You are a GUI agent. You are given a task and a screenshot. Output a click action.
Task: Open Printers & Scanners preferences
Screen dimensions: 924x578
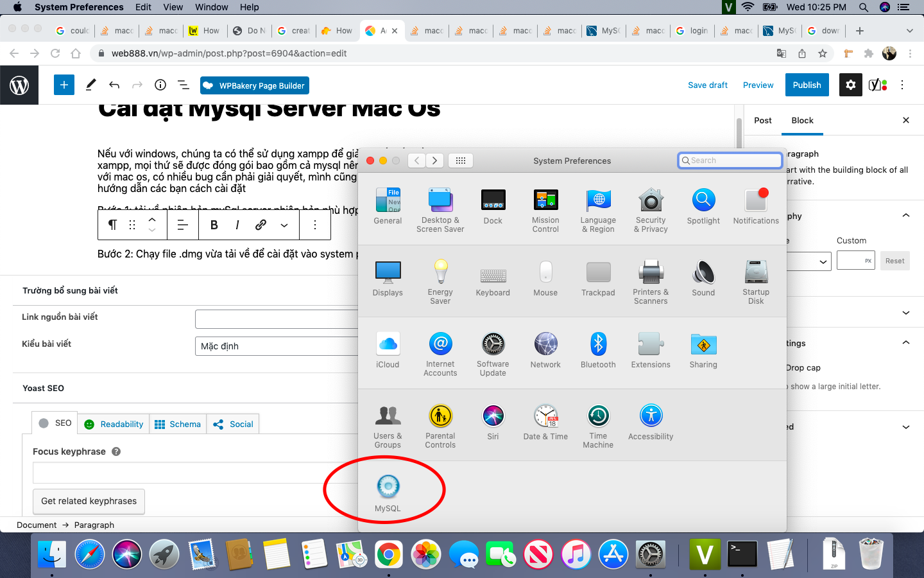tap(651, 282)
